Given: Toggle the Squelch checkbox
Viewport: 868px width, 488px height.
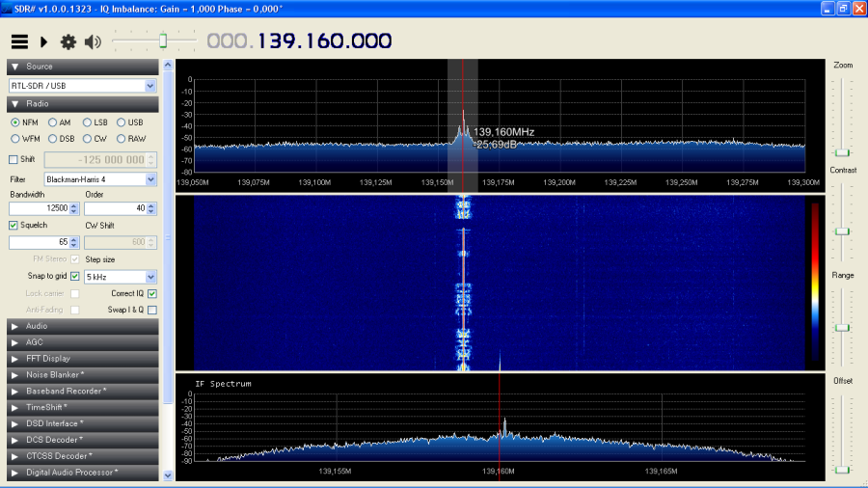Looking at the screenshot, I should [x=14, y=225].
